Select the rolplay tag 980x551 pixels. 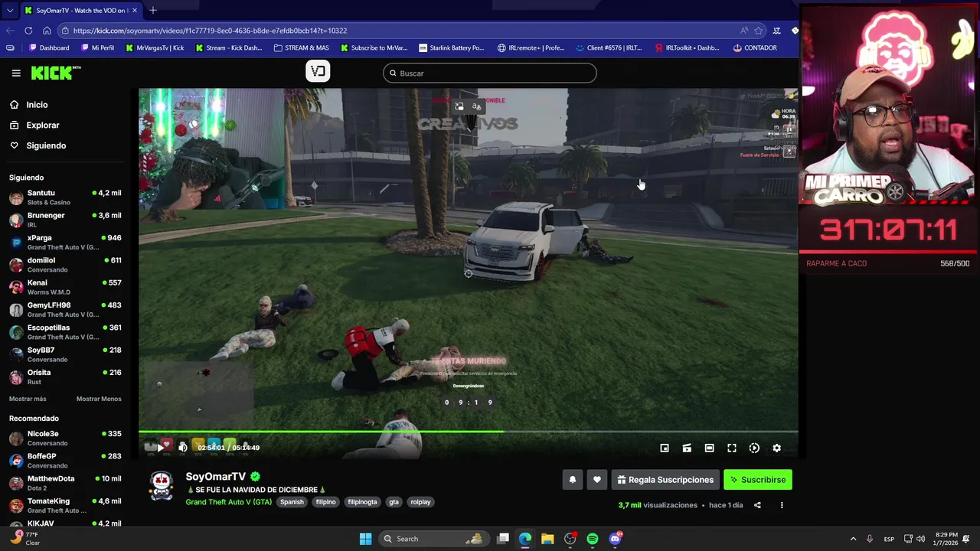420,502
